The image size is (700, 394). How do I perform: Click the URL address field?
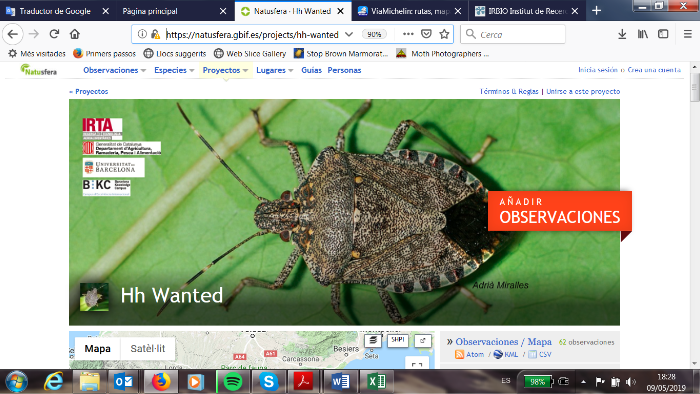pyautogui.click(x=253, y=34)
